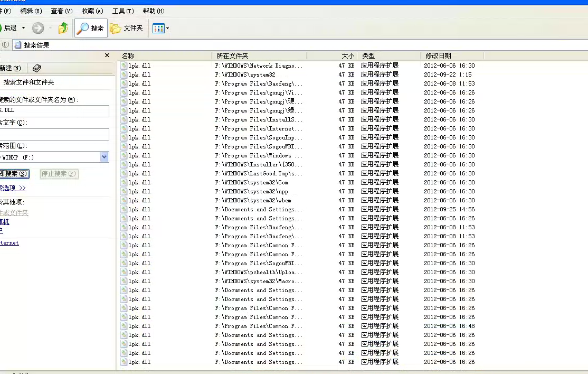The image size is (588, 374).
Task: Select lpk.dll icon in F:\WINDOWS\system32 row dated 2012-09-22
Action: click(124, 74)
